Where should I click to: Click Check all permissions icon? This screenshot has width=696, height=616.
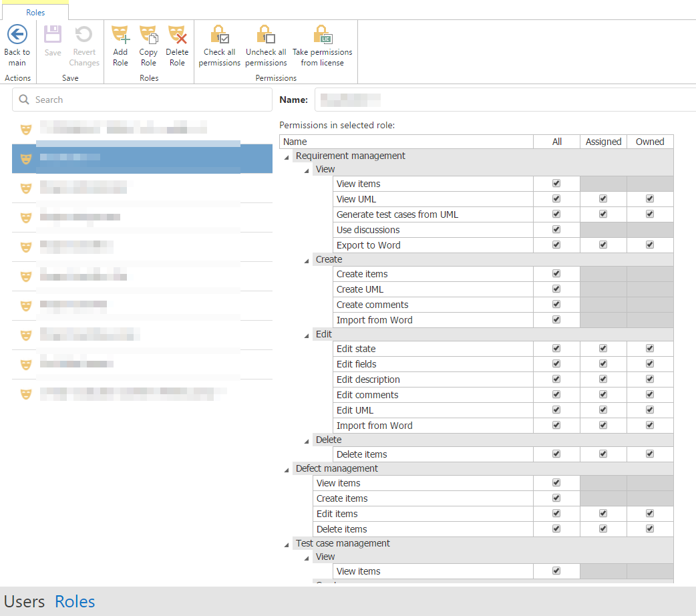tap(219, 35)
